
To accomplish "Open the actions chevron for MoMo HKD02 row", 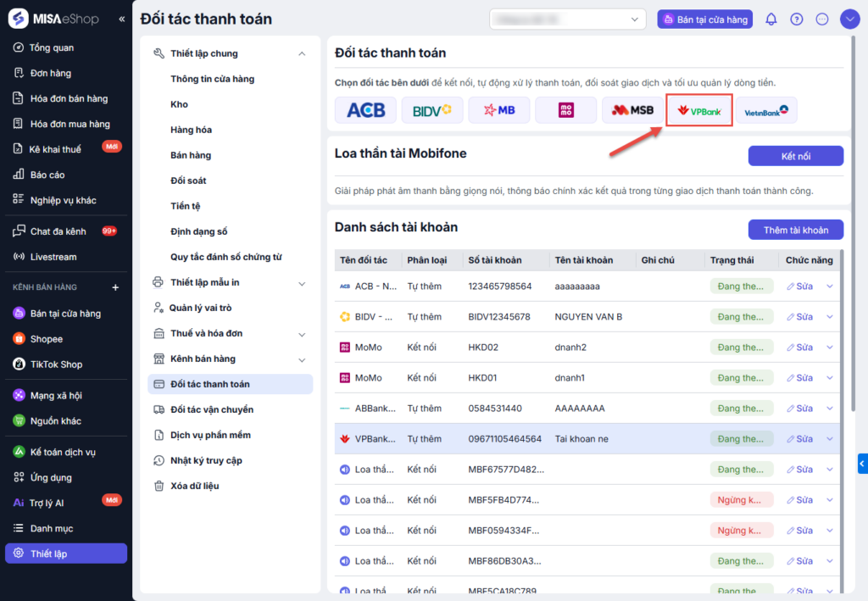I will pos(830,347).
